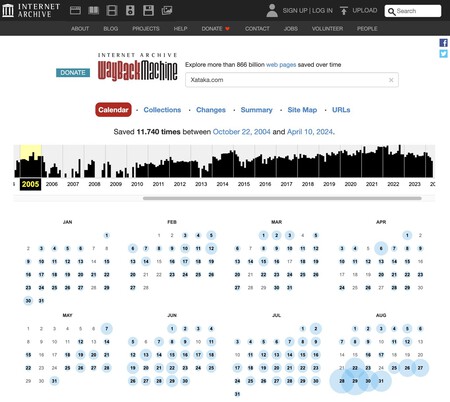The height and width of the screenshot is (402, 450).
Task: Open the CONTACT menu item
Action: click(257, 29)
